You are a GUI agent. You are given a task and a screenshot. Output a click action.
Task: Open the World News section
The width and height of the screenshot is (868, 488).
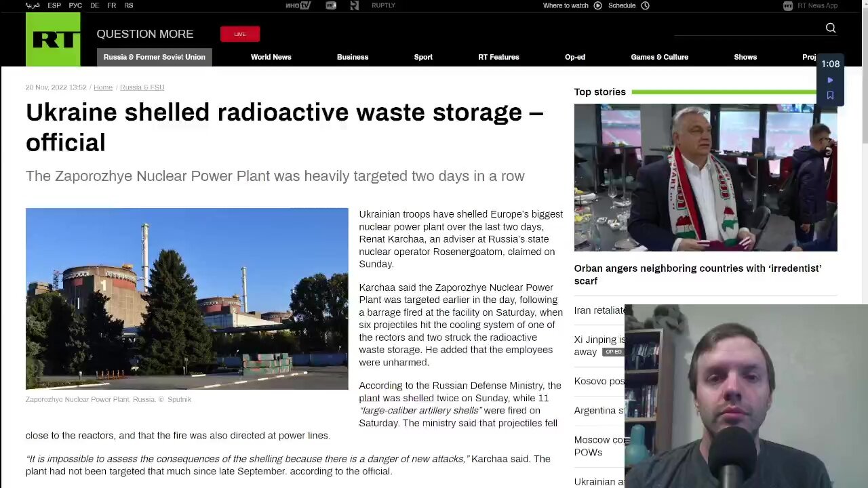pyautogui.click(x=271, y=57)
